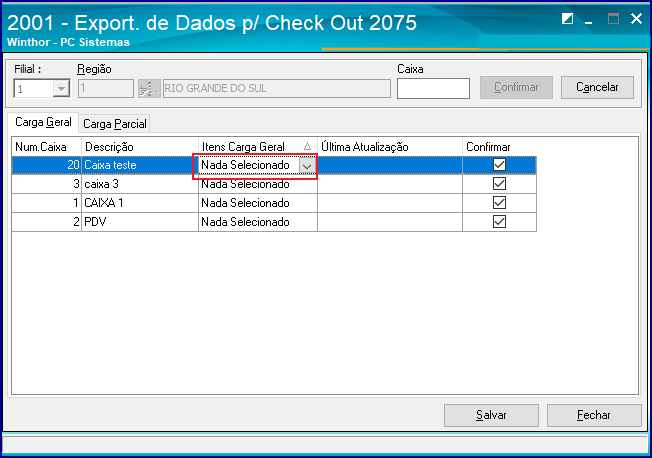
Task: Click the RIO GRANDE DO SUL region field
Action: 277,89
